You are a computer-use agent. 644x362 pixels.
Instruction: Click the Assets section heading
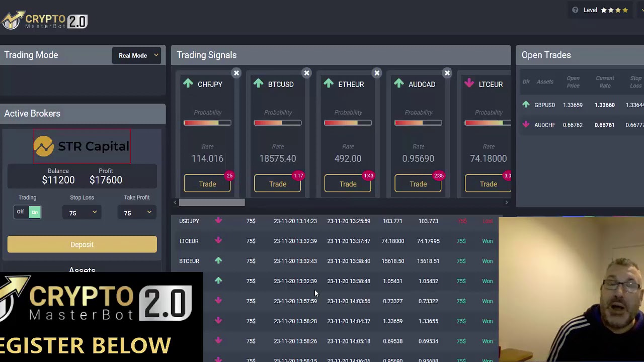tap(82, 270)
